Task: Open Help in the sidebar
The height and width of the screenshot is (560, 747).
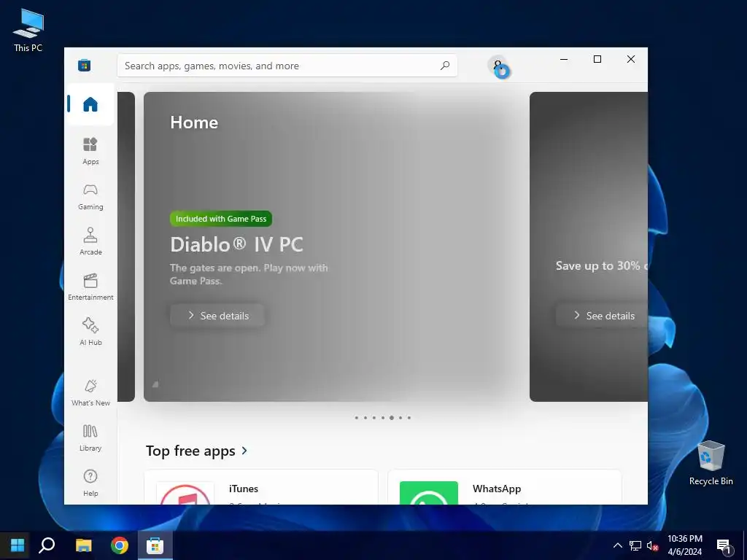Action: tap(90, 483)
